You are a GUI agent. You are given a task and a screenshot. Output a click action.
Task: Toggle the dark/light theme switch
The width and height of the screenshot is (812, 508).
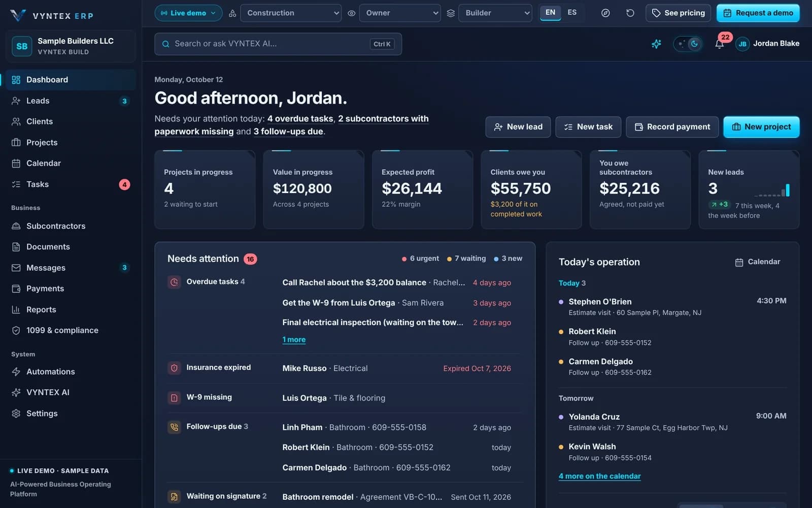click(x=688, y=44)
